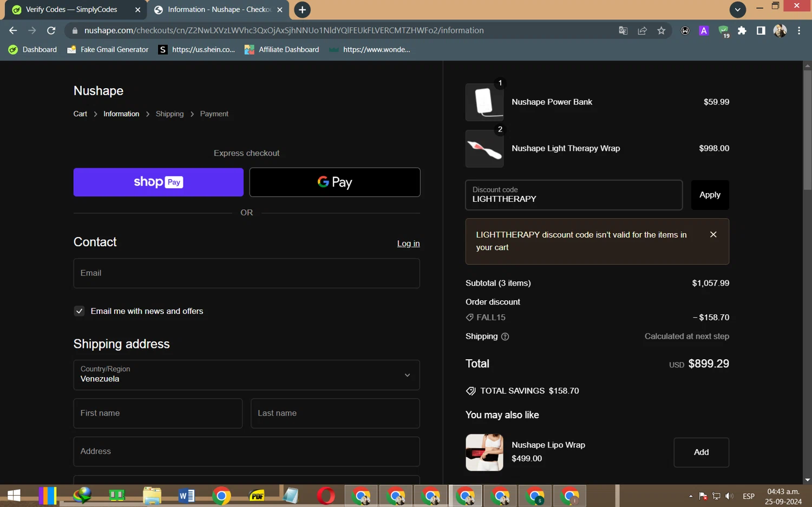Screen dimensions: 812x507
Task: Click the ESP language indicator
Action: (749, 496)
